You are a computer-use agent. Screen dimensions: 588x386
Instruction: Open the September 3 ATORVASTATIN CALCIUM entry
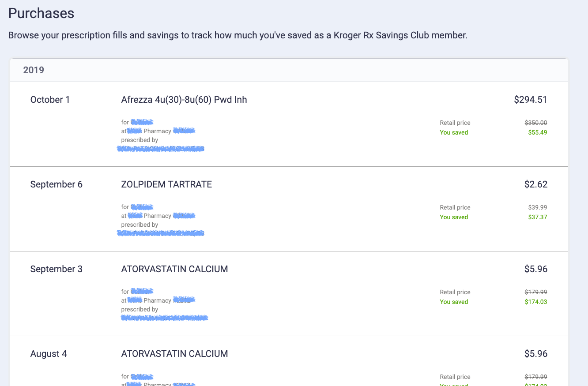click(x=174, y=269)
